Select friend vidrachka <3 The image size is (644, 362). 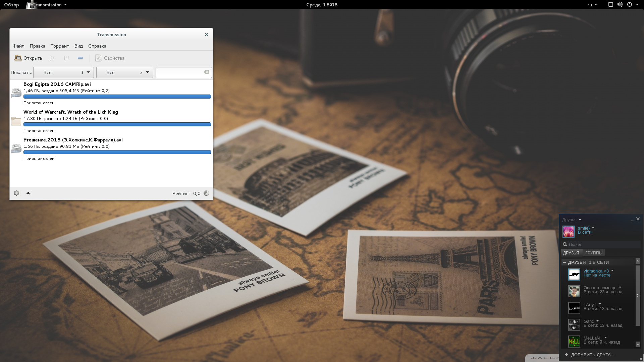click(x=598, y=274)
